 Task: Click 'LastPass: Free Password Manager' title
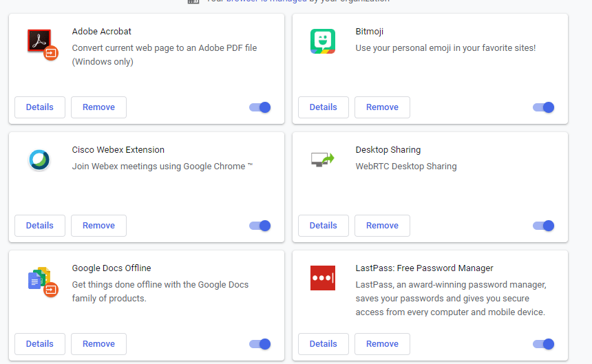point(424,268)
